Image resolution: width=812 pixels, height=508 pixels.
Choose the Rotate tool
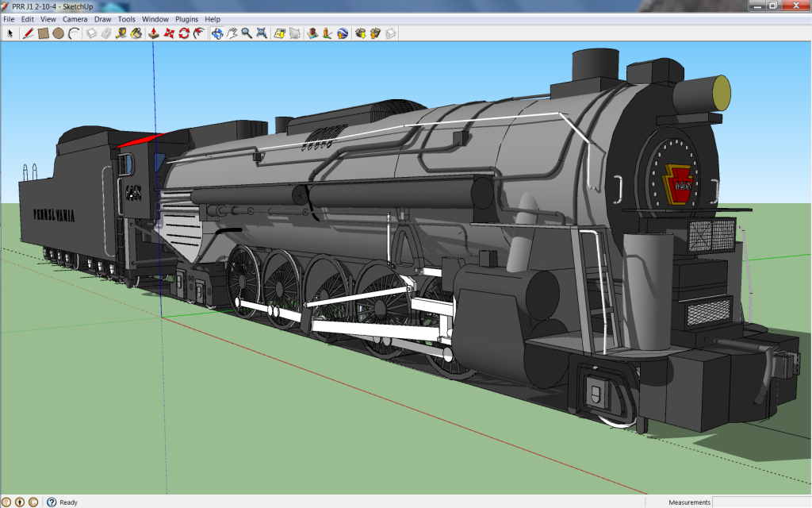pyautogui.click(x=184, y=33)
